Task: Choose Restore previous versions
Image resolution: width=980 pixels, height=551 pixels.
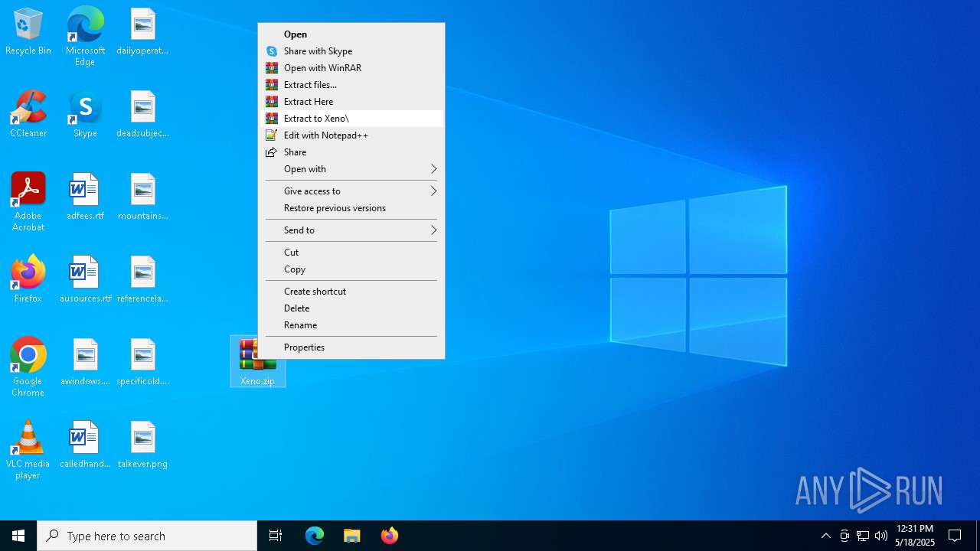Action: pyautogui.click(x=351, y=208)
